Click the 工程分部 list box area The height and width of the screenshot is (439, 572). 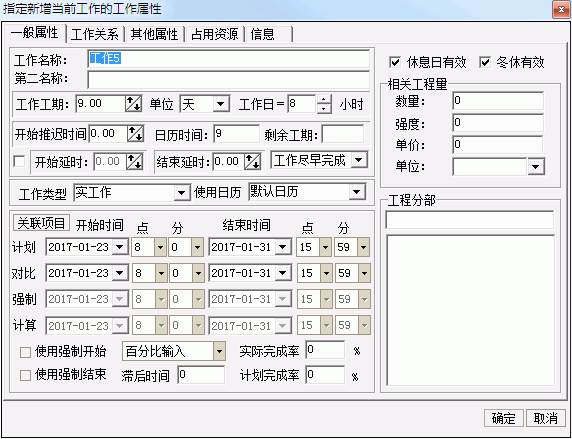point(471,310)
